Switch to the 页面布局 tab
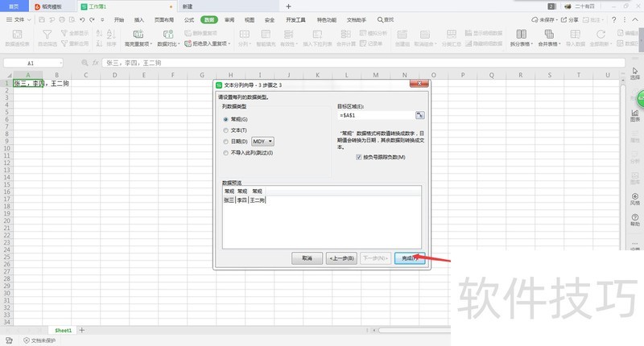Screen dimensions: 644x346 [x=164, y=19]
